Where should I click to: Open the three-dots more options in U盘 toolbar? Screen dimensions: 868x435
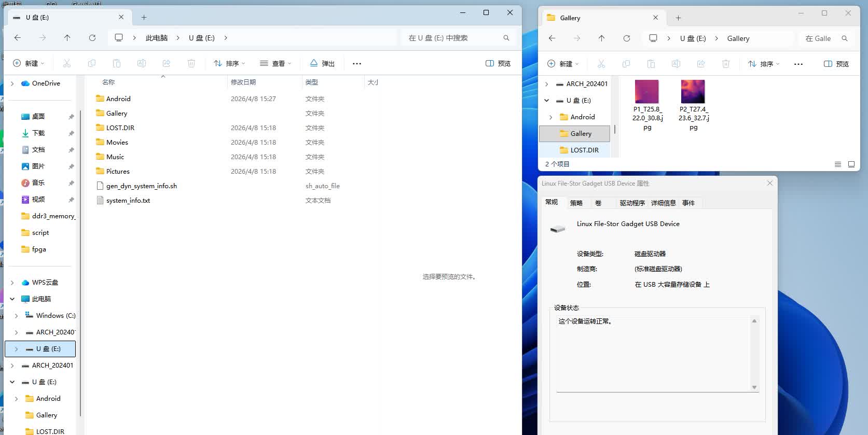point(357,63)
